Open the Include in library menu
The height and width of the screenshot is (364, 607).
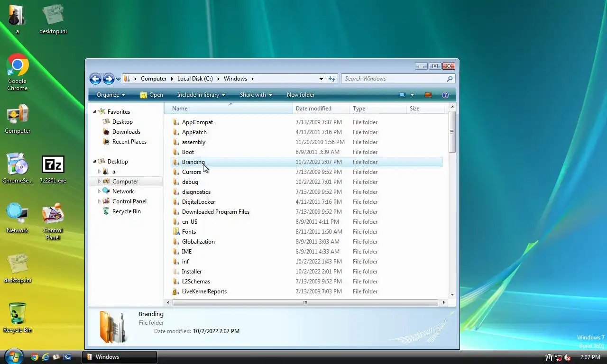coord(201,95)
